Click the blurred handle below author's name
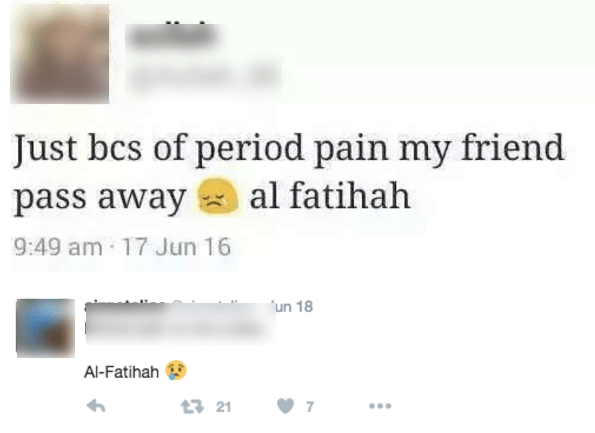This screenshot has height=433, width=595. 204,76
